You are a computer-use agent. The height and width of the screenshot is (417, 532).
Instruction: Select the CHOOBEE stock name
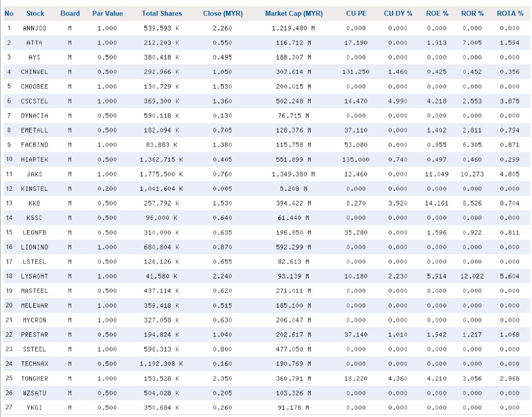click(x=34, y=87)
